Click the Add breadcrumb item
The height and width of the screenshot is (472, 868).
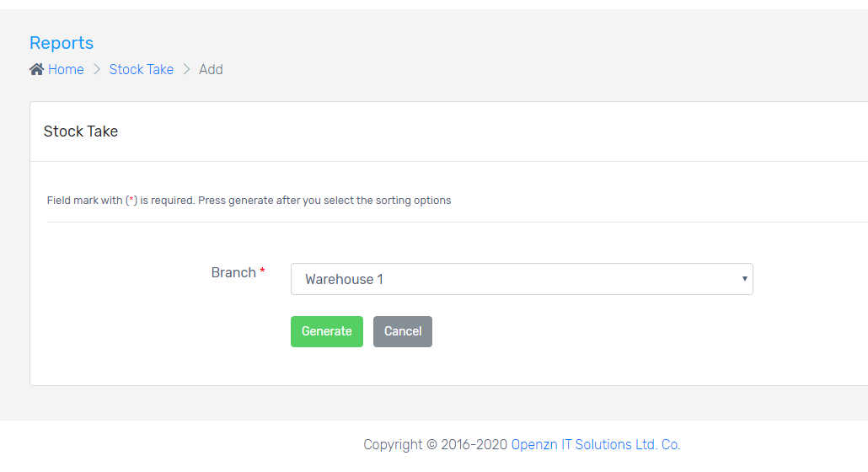point(211,69)
